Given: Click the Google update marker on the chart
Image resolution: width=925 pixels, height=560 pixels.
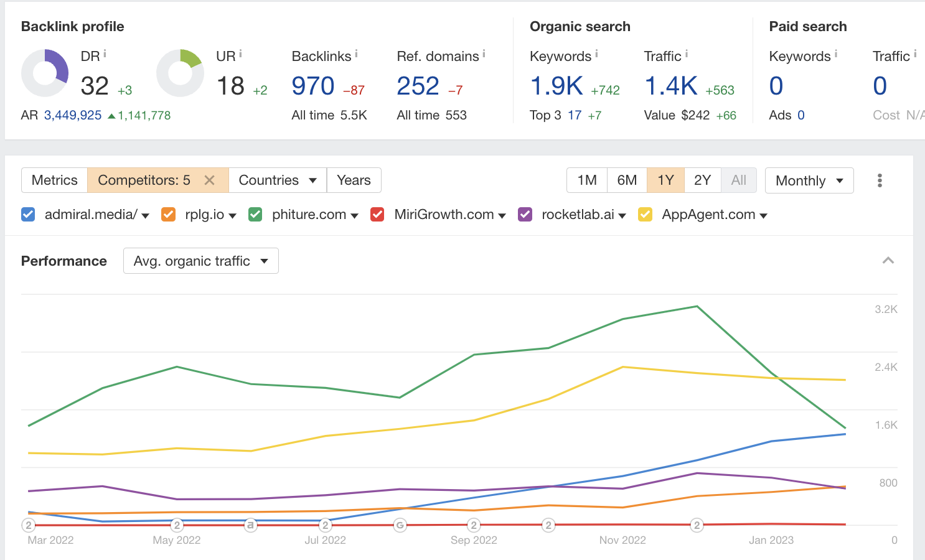Looking at the screenshot, I should coord(399,525).
